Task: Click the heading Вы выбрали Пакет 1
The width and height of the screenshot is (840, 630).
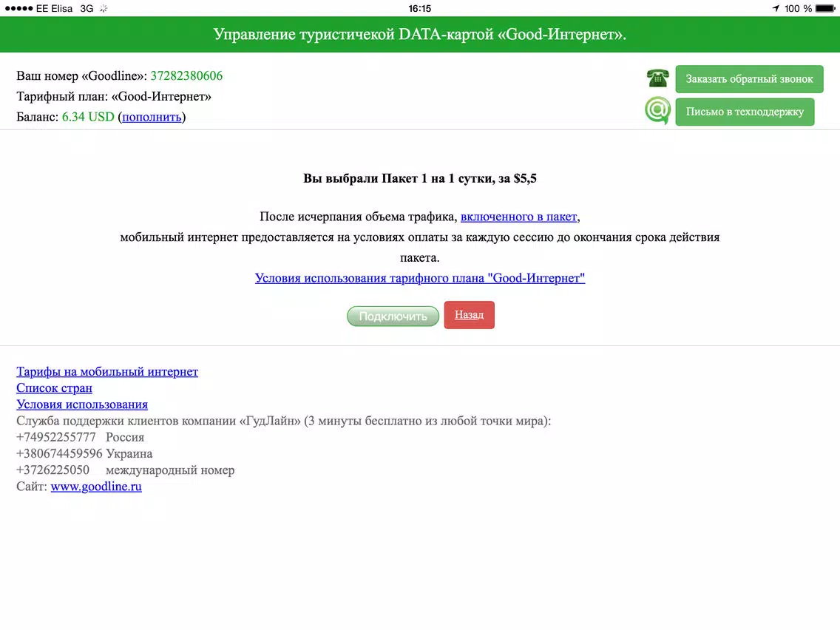Action: pos(420,178)
